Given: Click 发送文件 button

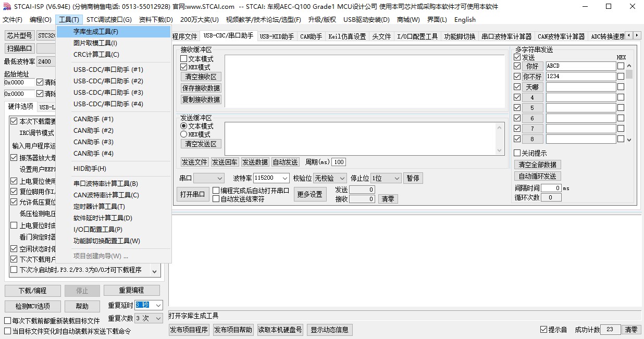Looking at the screenshot, I should (x=194, y=162).
